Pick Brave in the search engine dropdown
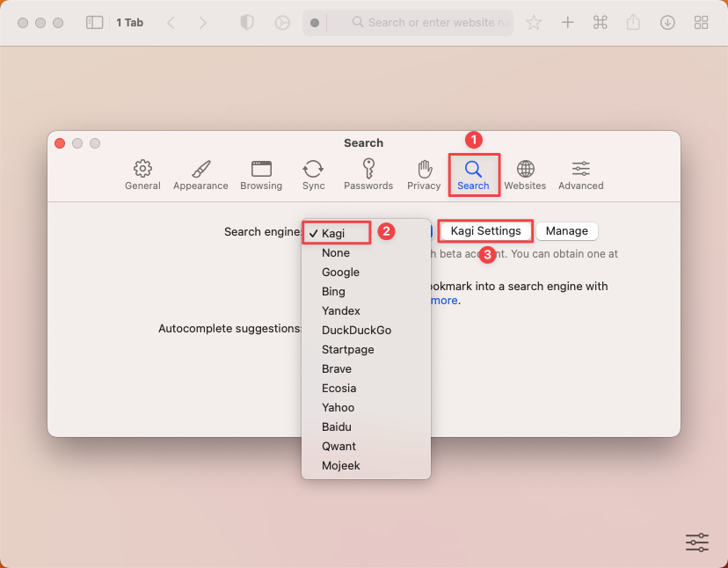 tap(337, 369)
